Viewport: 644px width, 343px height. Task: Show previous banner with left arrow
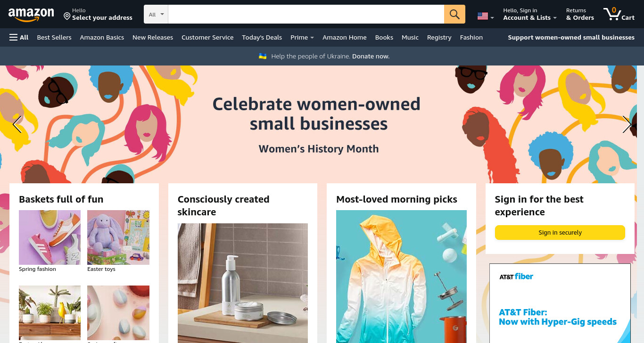coord(17,124)
